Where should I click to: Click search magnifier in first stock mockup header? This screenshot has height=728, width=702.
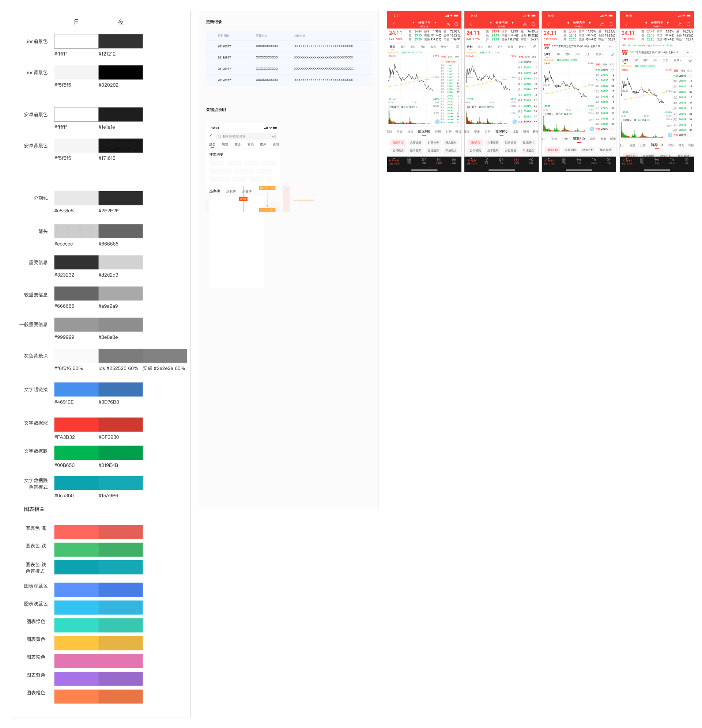tap(456, 24)
